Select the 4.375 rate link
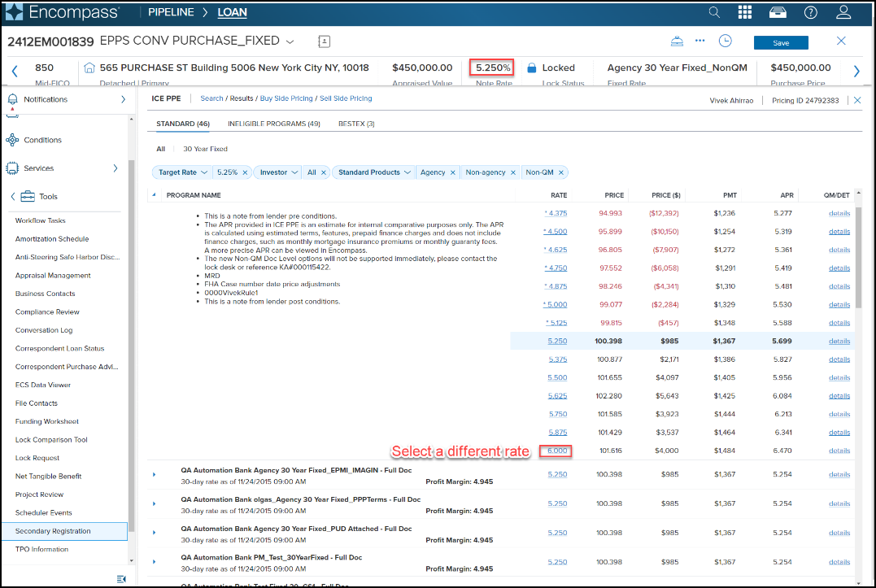The height and width of the screenshot is (588, 876). [556, 213]
